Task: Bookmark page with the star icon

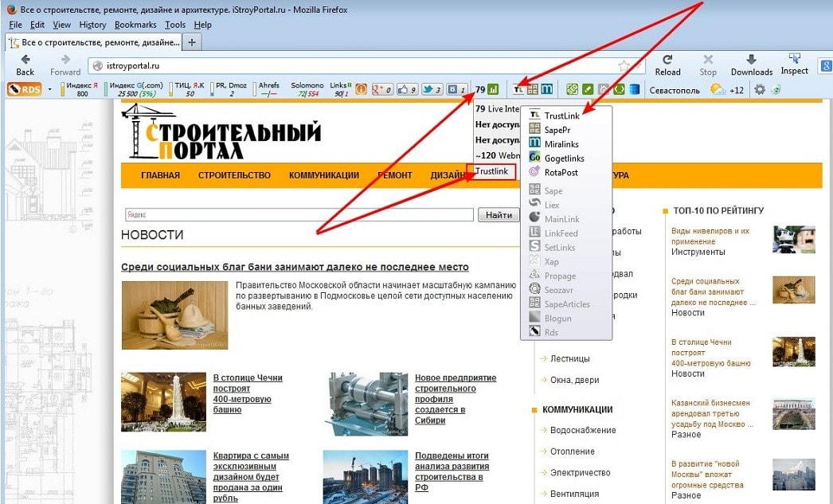Action: (x=624, y=66)
